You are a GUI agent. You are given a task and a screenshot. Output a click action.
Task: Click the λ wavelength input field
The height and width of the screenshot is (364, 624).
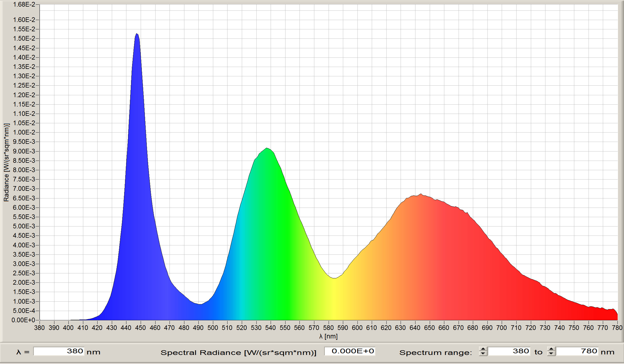[x=59, y=351]
